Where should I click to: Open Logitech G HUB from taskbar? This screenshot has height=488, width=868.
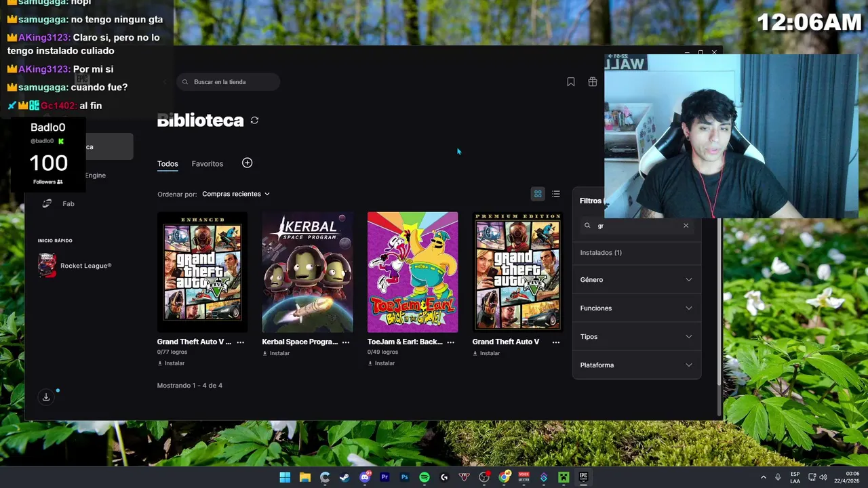[444, 477]
